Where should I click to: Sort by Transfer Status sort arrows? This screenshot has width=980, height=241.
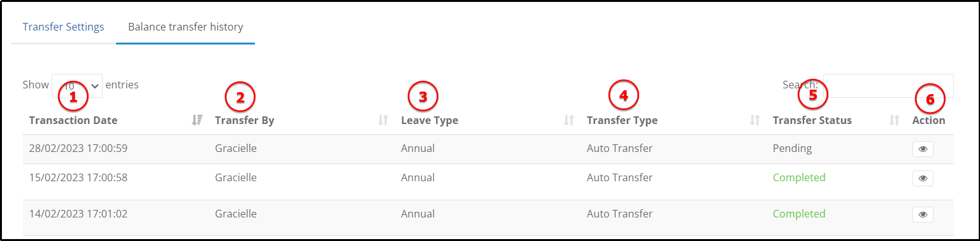coord(895,120)
